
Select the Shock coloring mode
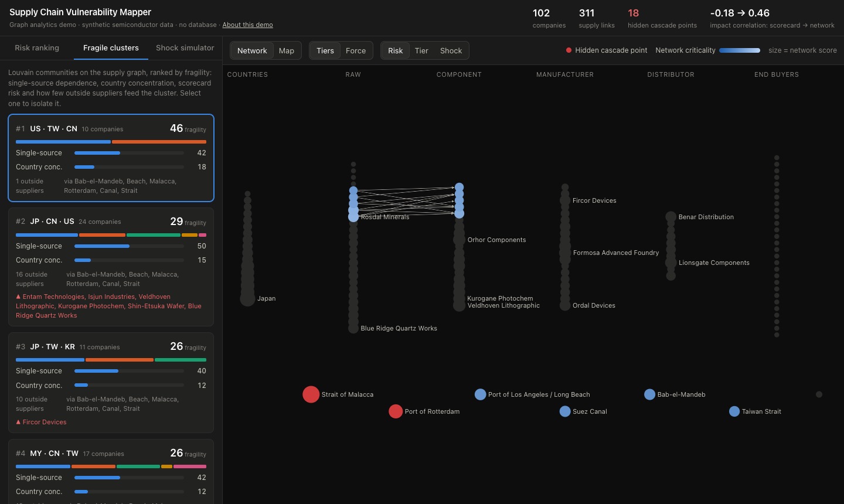pyautogui.click(x=451, y=50)
